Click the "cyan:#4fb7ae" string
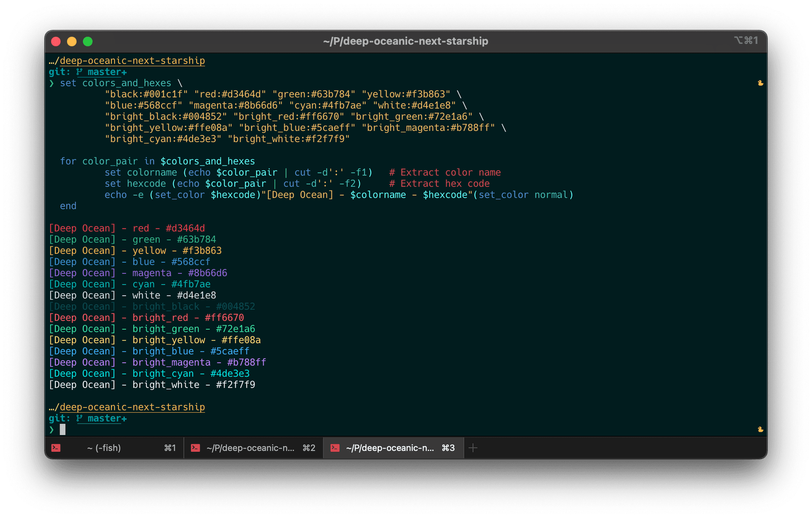This screenshot has width=812, height=518. pyautogui.click(x=328, y=105)
